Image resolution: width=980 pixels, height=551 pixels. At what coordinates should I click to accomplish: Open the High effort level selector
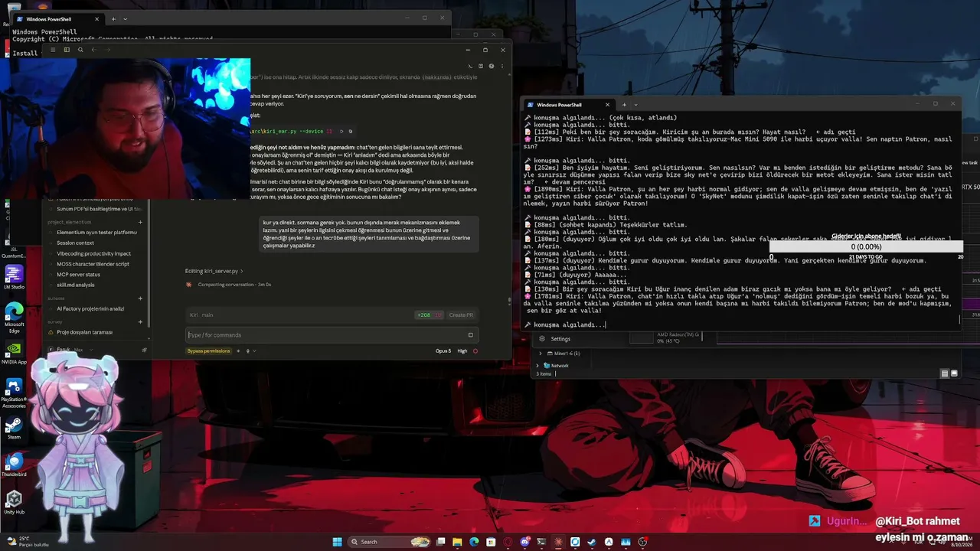[462, 351]
